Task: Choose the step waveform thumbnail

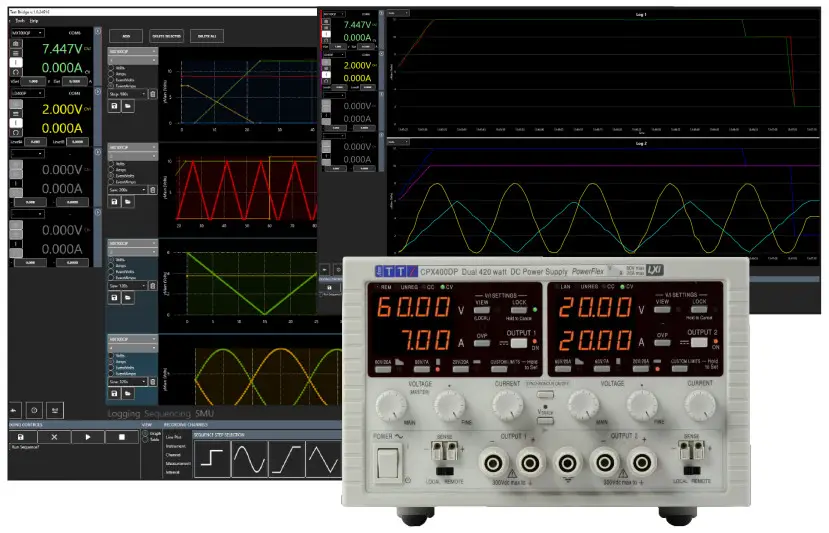Action: tap(212, 459)
